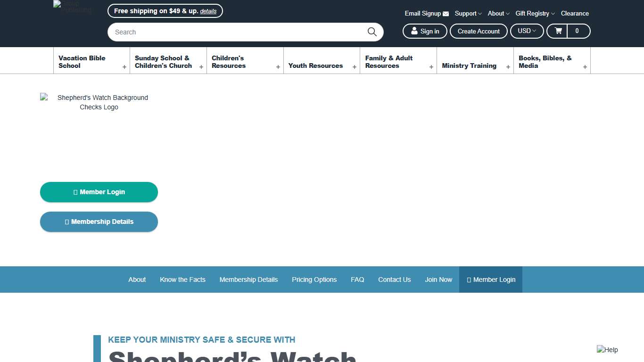Screen dimensions: 644x362
Task: Click the Email Signup envelope icon
Action: coord(446,14)
